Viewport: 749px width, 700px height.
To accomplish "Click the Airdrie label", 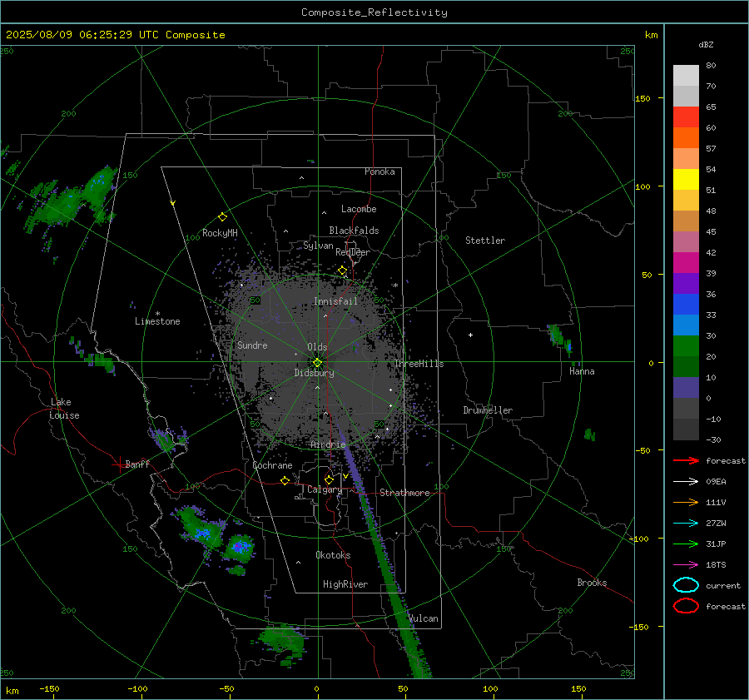I will point(328,444).
